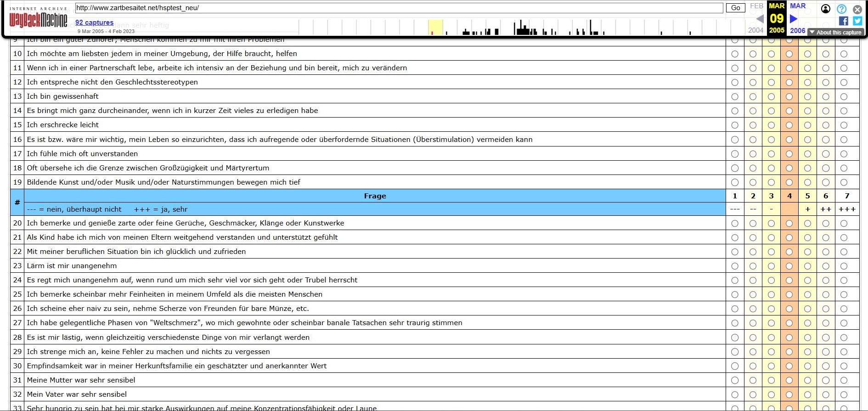Expand About this capture
This screenshot has height=411, width=868.
(836, 32)
